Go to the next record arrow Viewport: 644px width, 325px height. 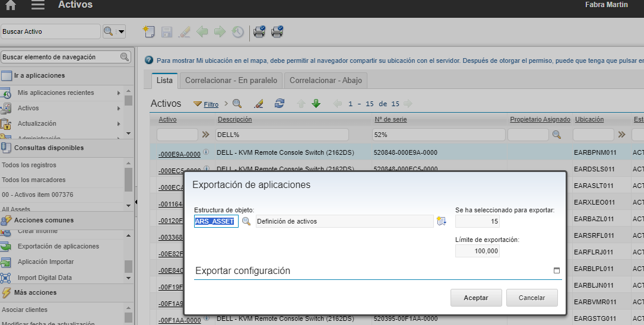click(x=220, y=31)
